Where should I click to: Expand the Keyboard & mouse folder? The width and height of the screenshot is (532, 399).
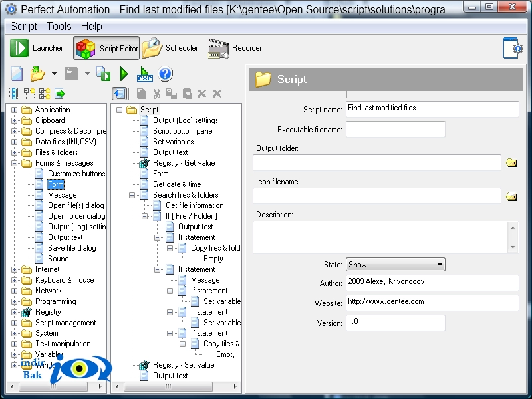pos(14,280)
